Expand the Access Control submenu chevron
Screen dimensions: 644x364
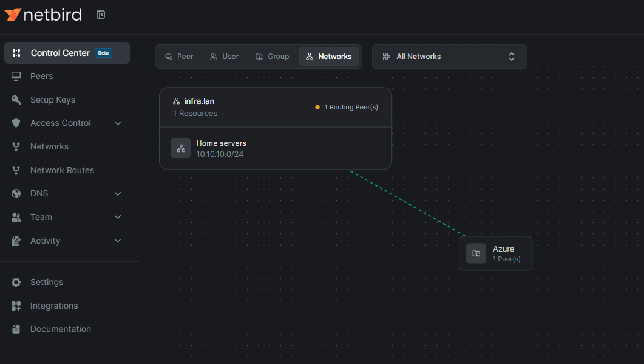point(118,123)
